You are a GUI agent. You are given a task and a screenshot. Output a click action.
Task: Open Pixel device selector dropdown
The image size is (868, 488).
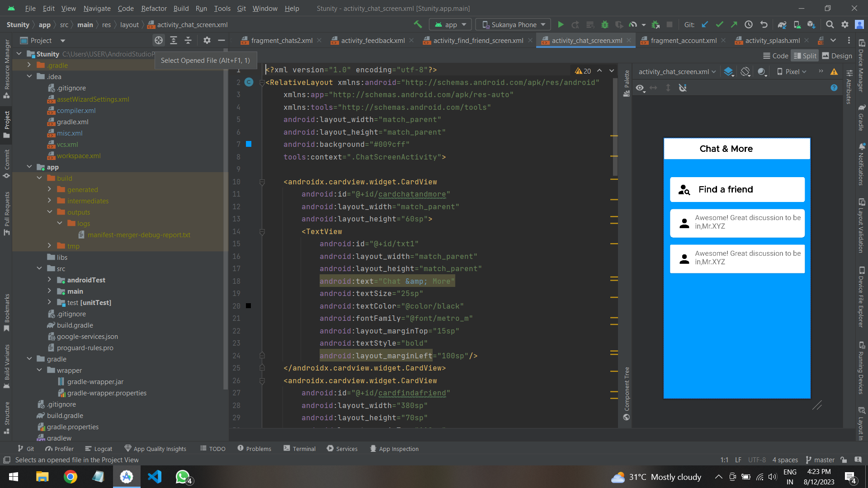[792, 71]
